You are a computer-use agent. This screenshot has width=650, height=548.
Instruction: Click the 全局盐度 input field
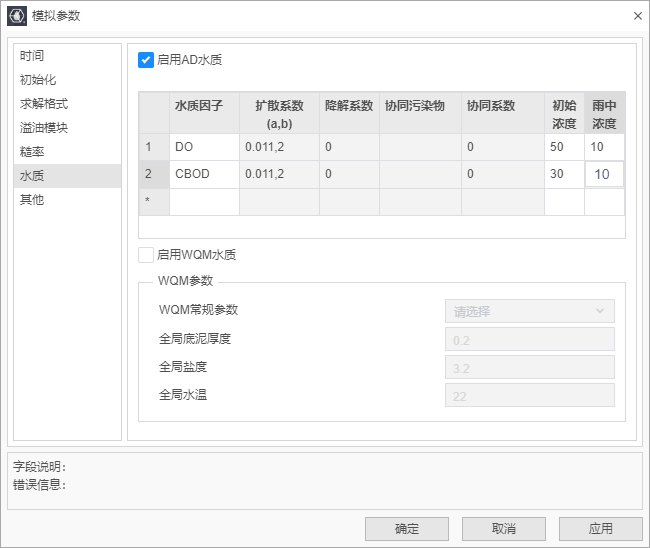(x=529, y=367)
